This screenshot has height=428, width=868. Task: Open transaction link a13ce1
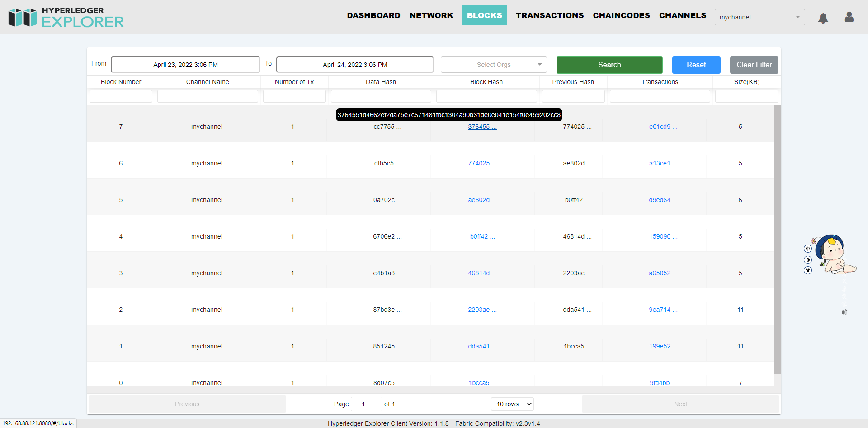click(663, 163)
